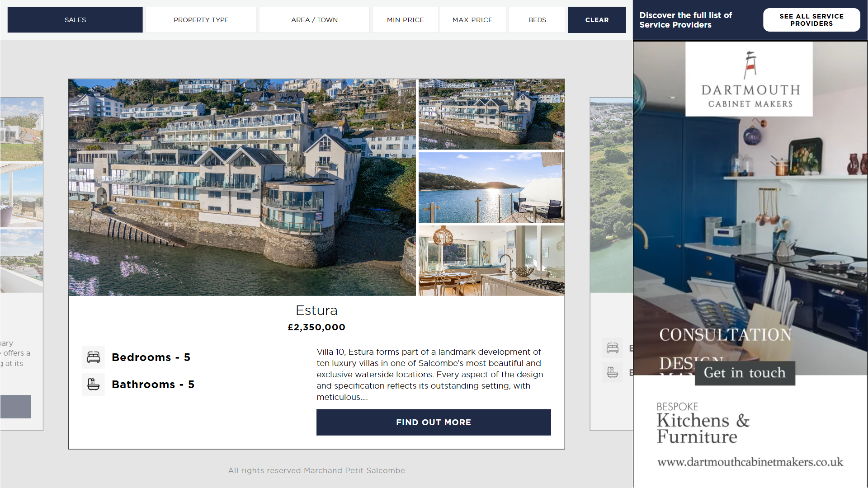The width and height of the screenshot is (868, 488).
Task: Expand the Max Price dropdown
Action: coord(472,20)
